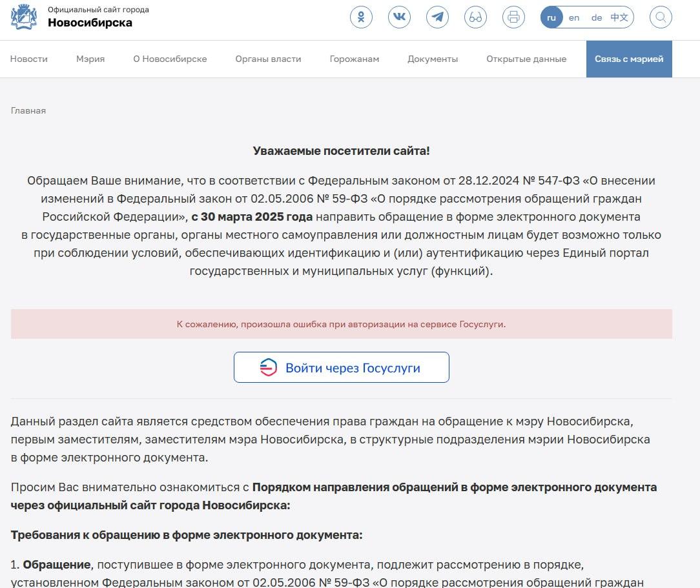The height and width of the screenshot is (588, 700).
Task: Select the active ru language pill
Action: [x=551, y=17]
